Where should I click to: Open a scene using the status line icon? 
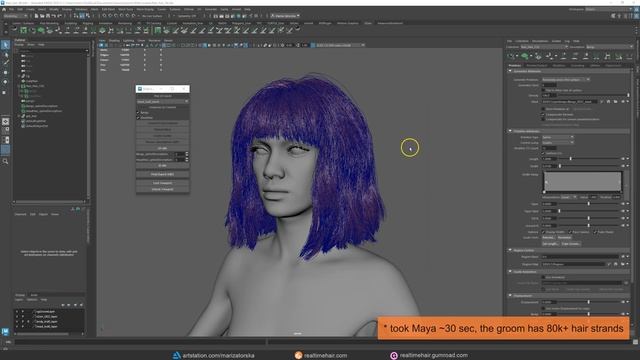pyautogui.click(x=42, y=16)
